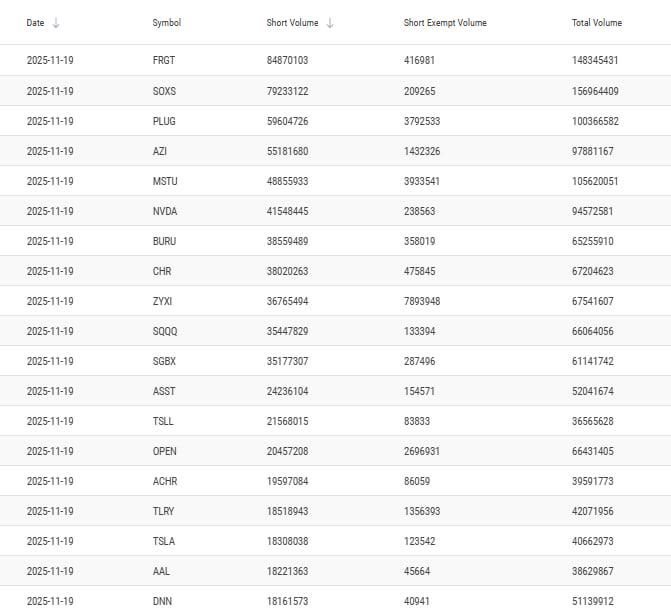This screenshot has height=614, width=671.
Task: Click short volume value 79233122
Action: [x=287, y=91]
